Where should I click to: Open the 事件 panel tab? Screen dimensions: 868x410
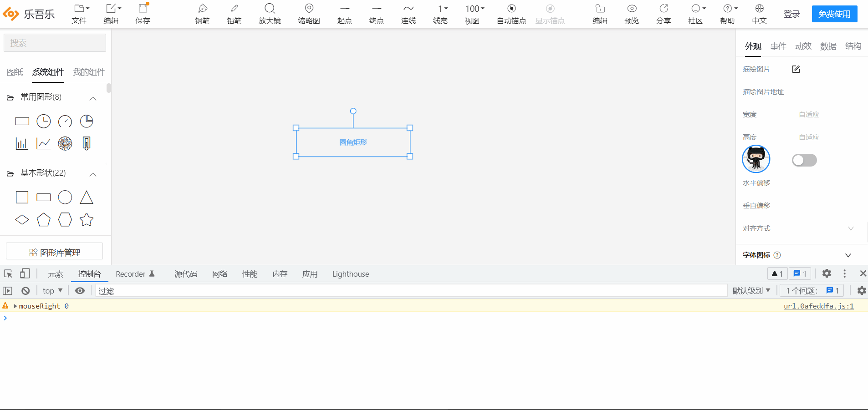click(x=778, y=46)
